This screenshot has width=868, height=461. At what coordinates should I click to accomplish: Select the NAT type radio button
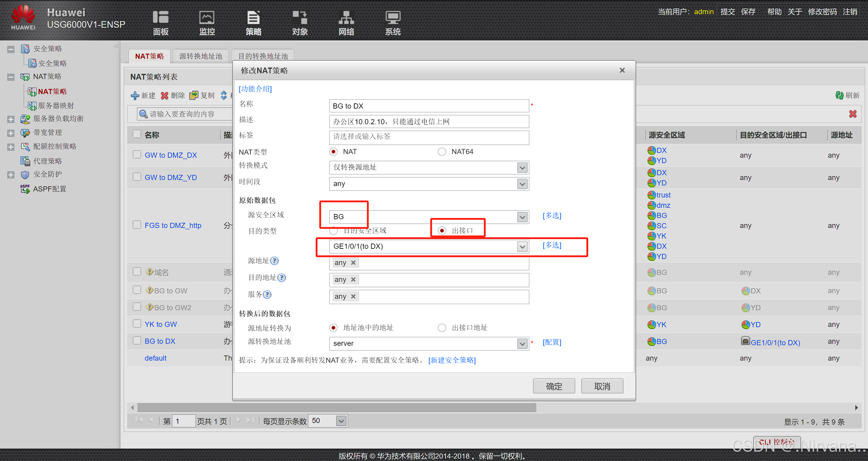[333, 152]
